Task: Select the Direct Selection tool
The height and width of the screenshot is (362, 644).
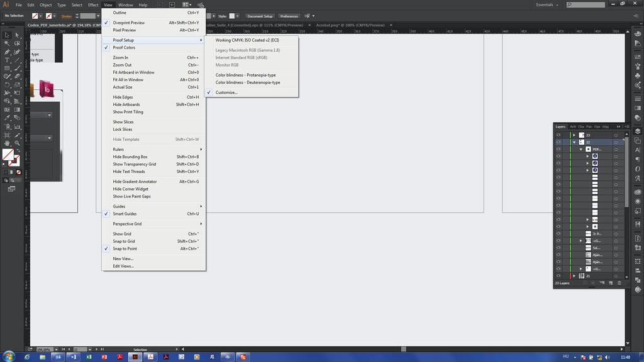Action: coord(17,35)
